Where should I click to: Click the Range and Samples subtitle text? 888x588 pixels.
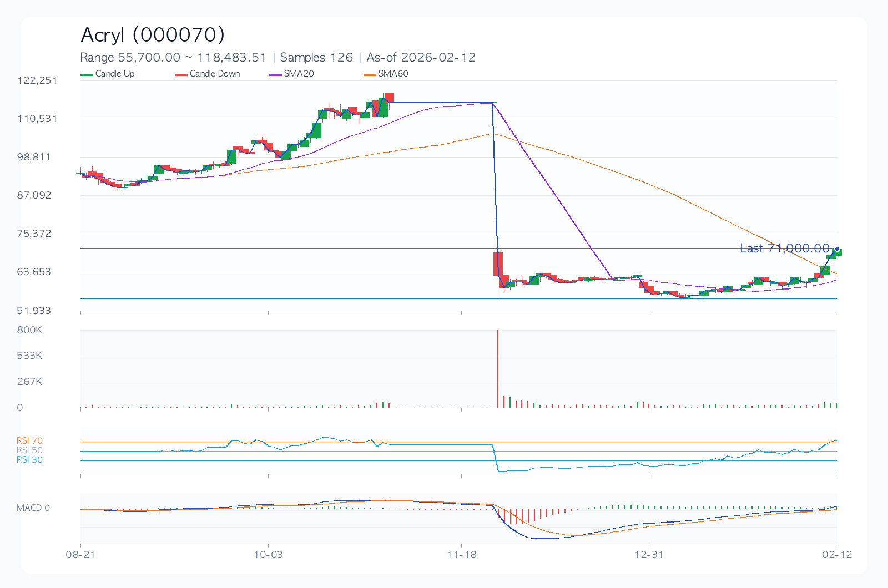click(x=277, y=58)
